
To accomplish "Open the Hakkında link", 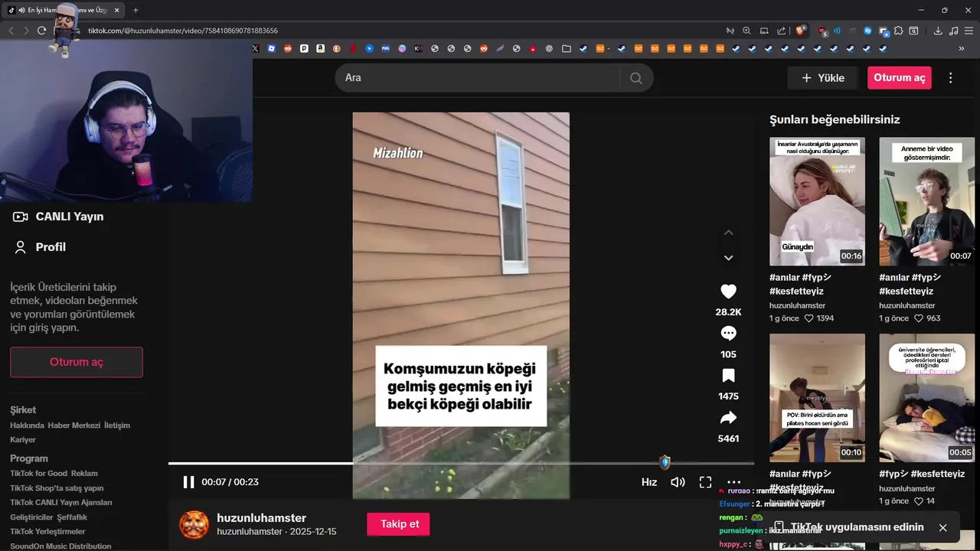I will pyautogui.click(x=27, y=425).
